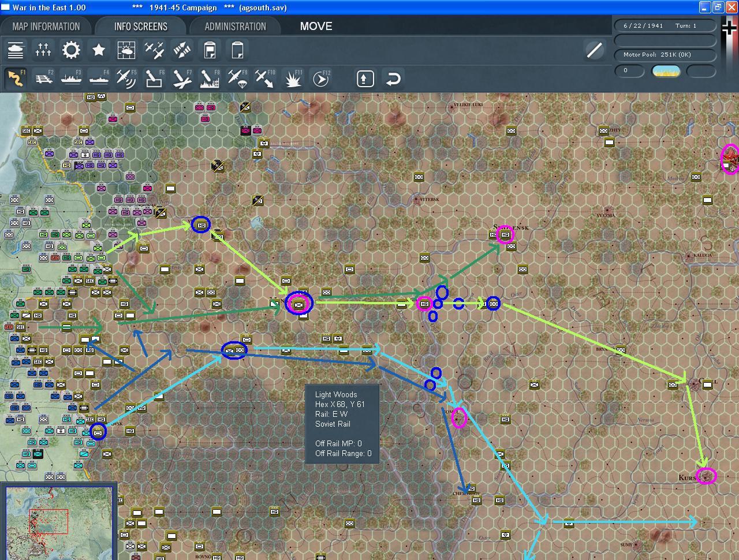The width and height of the screenshot is (739, 560).
Task: Open the victory star icon
Action: pyautogui.click(x=99, y=50)
